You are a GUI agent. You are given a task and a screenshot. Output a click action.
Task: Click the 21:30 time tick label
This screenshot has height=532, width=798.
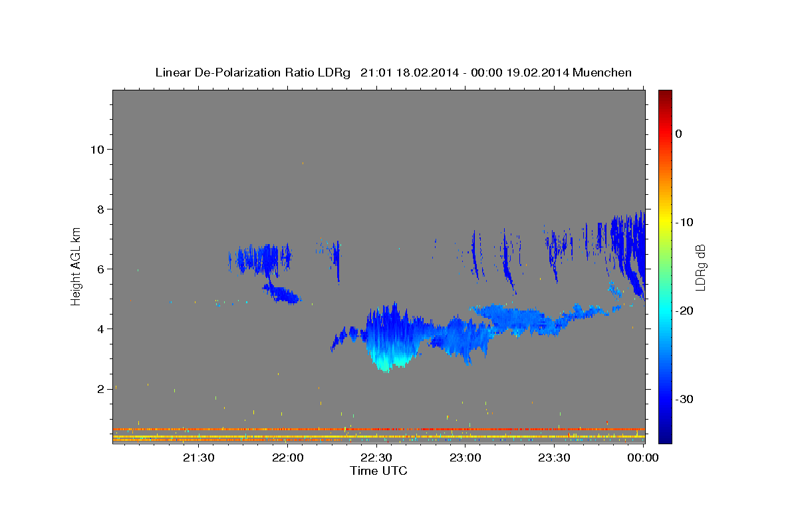(x=198, y=458)
